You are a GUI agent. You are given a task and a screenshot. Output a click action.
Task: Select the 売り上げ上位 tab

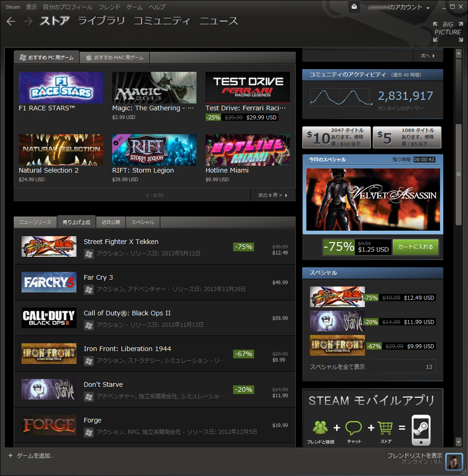point(76,222)
